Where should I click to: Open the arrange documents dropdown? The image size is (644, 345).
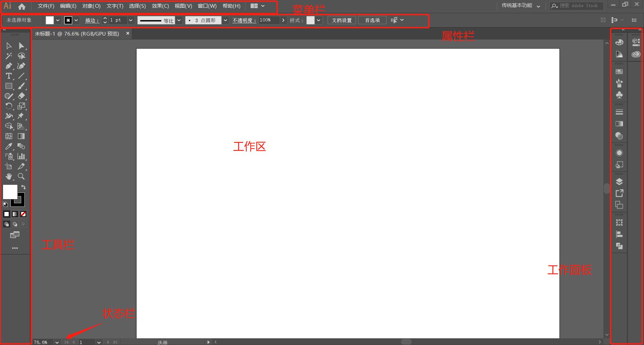[x=258, y=6]
